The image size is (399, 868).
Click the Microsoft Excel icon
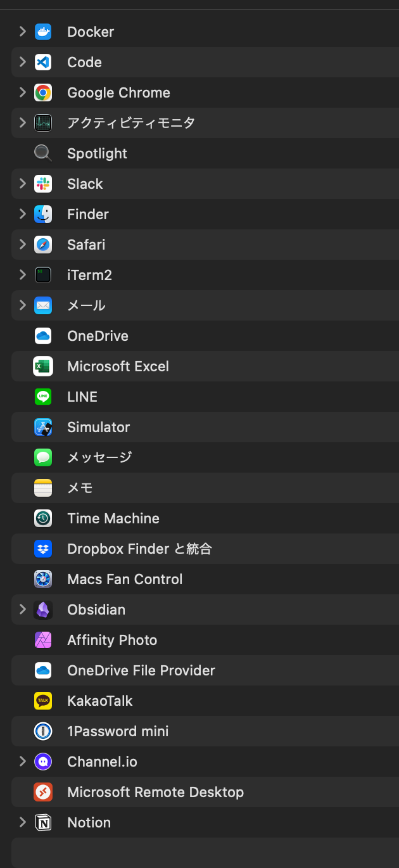pyautogui.click(x=43, y=366)
